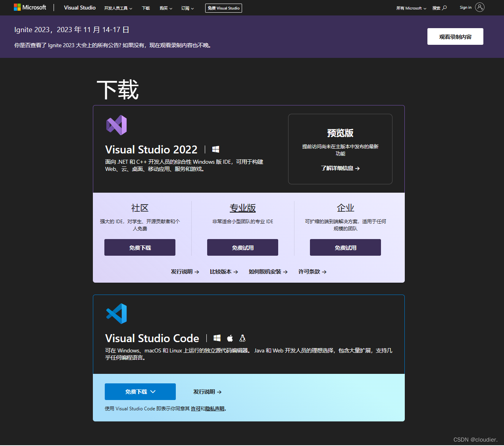The width and height of the screenshot is (504, 446).
Task: Expand the 购买 dropdown menu
Action: pos(166,8)
